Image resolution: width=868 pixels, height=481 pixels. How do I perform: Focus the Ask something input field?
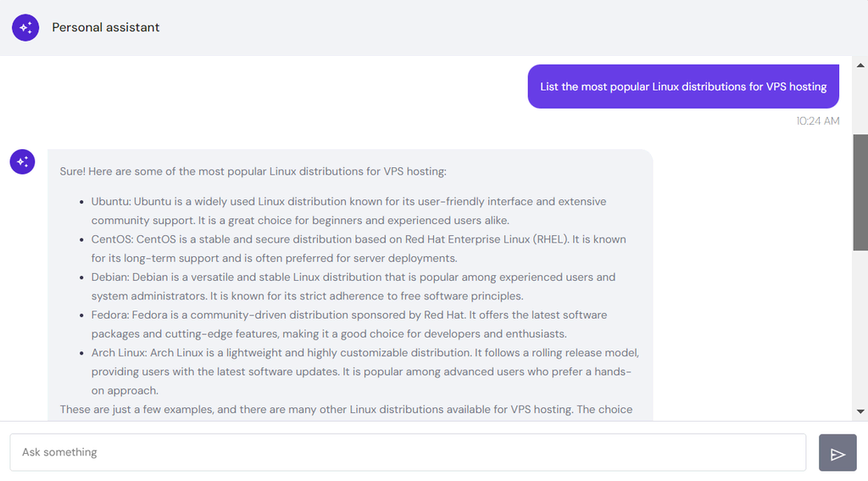[408, 453]
